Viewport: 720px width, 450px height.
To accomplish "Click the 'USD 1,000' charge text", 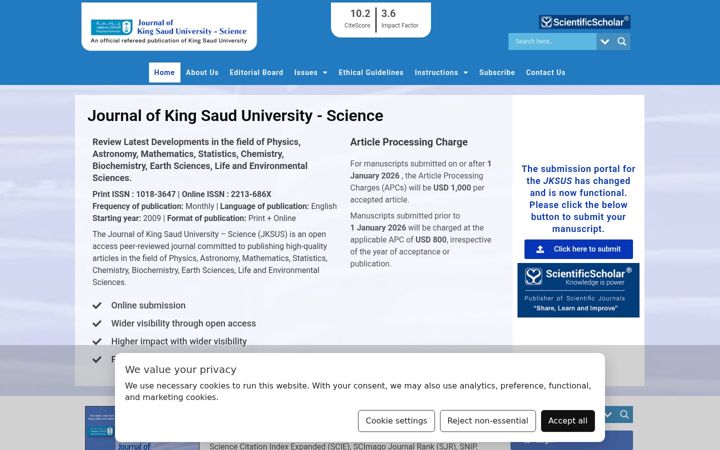I will coord(452,188).
